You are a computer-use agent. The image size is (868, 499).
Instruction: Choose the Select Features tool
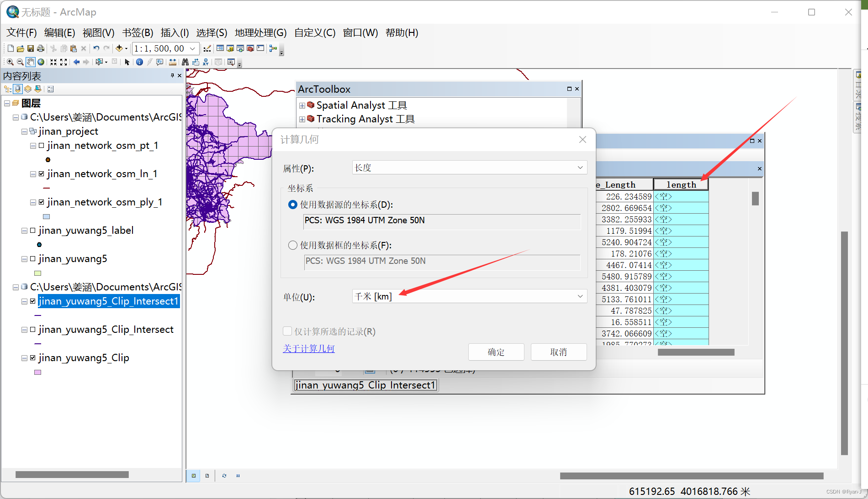click(99, 62)
